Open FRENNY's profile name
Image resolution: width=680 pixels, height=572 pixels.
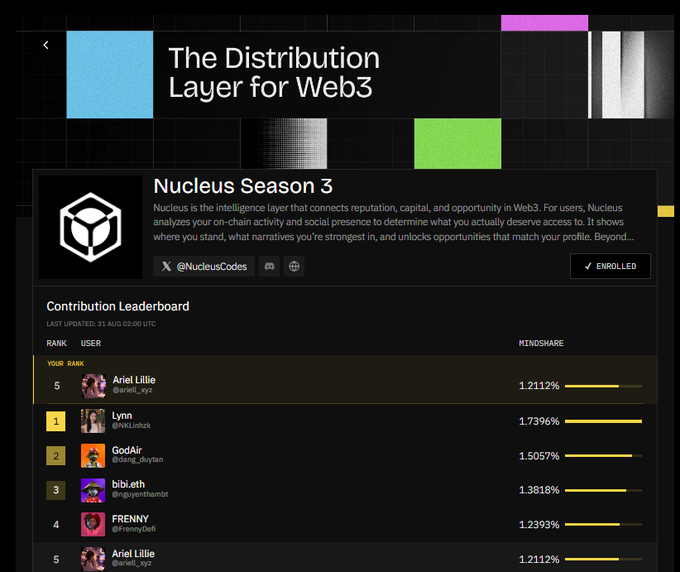[x=130, y=519]
